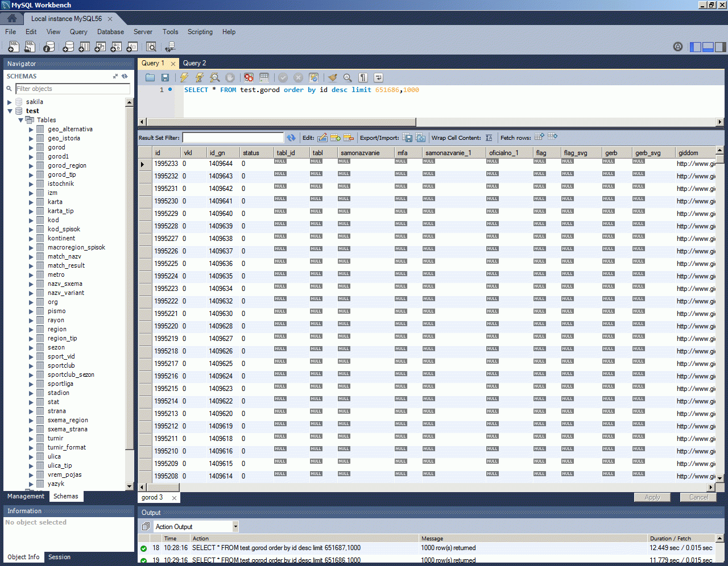Open a script file in the query editor
The height and width of the screenshot is (566, 728).
pos(150,77)
